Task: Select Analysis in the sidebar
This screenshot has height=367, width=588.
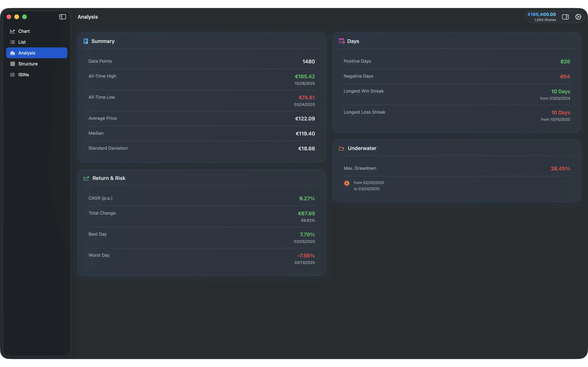Action: [27, 53]
